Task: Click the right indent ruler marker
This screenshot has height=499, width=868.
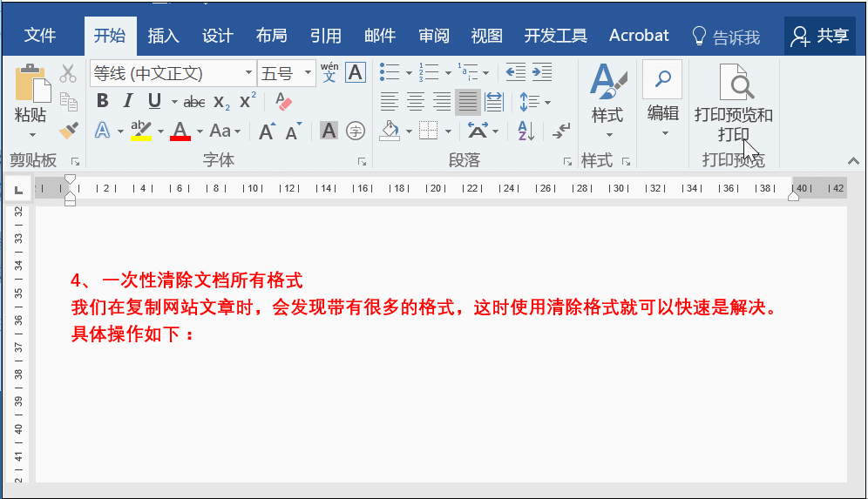Action: [793, 197]
